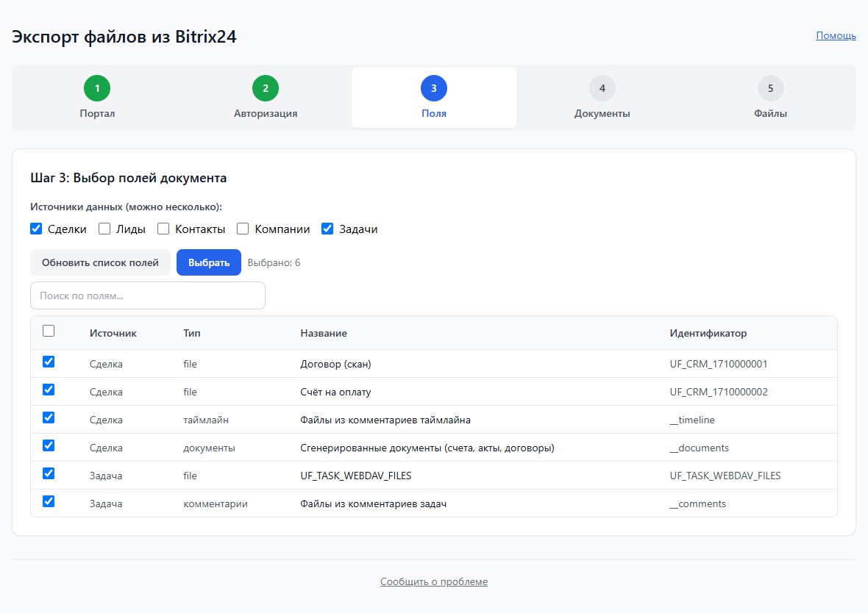Image resolution: width=868 pixels, height=613 pixels.
Task: Click the Шаг 3: Выбор полей документа heading
Action: (x=129, y=178)
